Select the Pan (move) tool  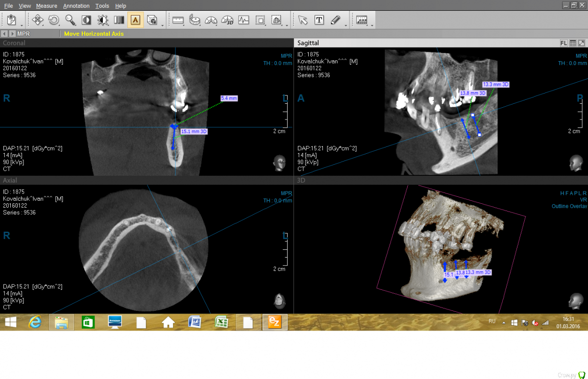(38, 20)
